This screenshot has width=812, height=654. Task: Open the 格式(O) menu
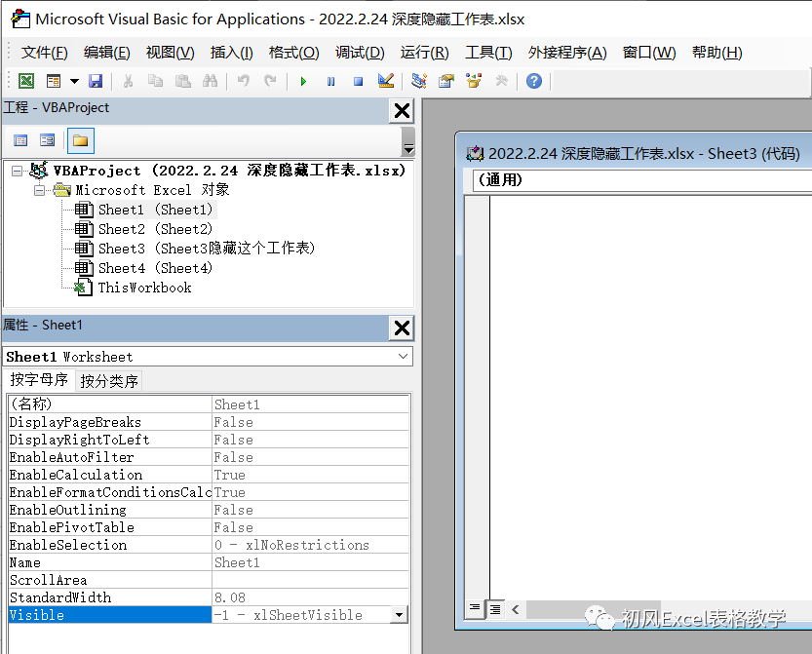pyautogui.click(x=293, y=53)
